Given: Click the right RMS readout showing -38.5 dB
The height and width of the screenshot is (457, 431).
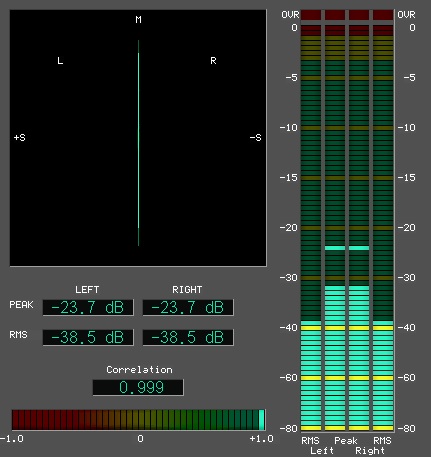Looking at the screenshot, I should click(188, 337).
